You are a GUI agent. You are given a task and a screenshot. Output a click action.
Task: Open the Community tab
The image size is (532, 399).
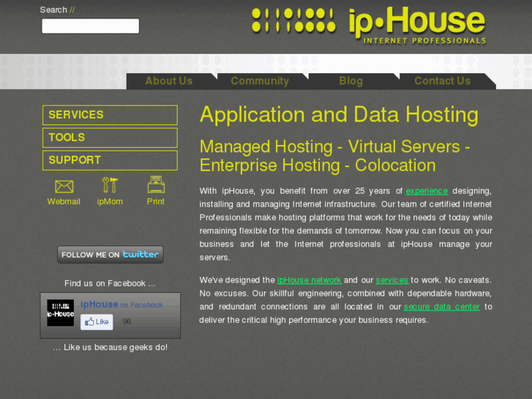click(260, 81)
